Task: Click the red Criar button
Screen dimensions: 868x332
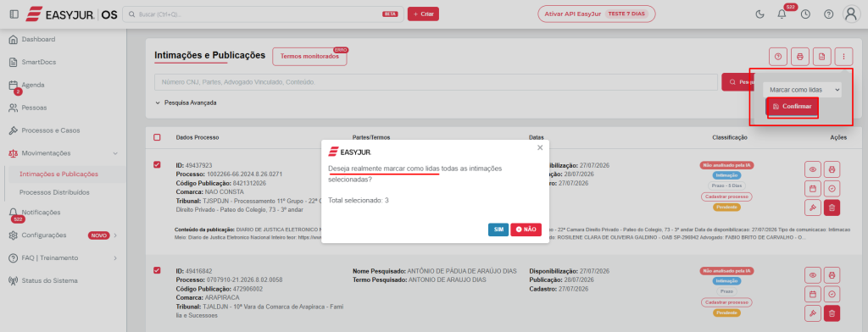Action: pyautogui.click(x=424, y=14)
